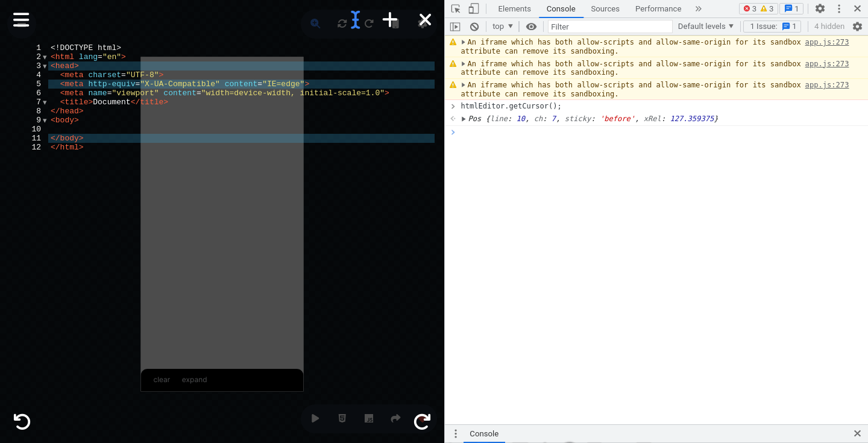Click the JS icon in bottom toolbar

pyautogui.click(x=369, y=418)
